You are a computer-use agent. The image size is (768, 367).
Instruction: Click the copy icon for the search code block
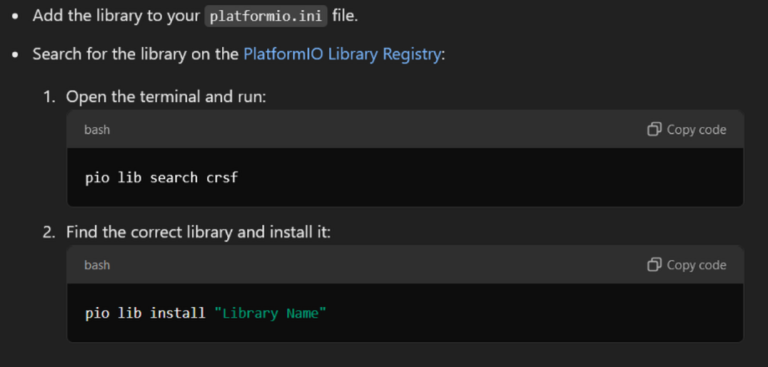pos(654,129)
